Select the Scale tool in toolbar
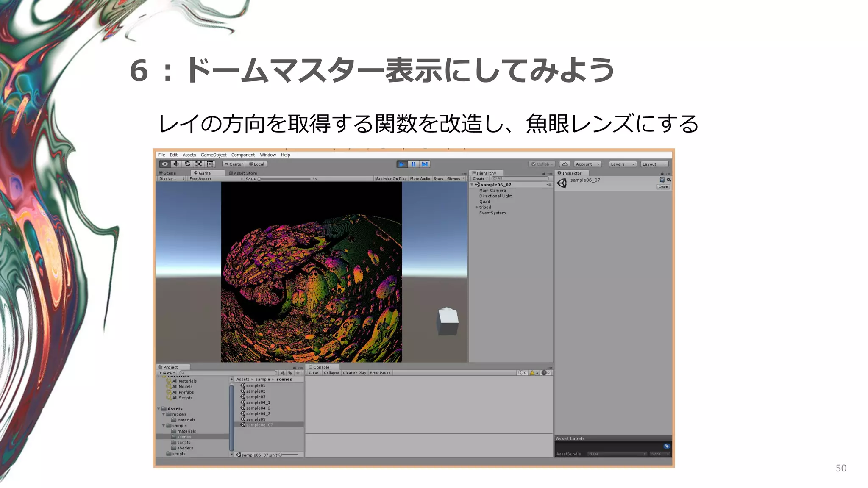This screenshot has width=868, height=488. point(198,164)
